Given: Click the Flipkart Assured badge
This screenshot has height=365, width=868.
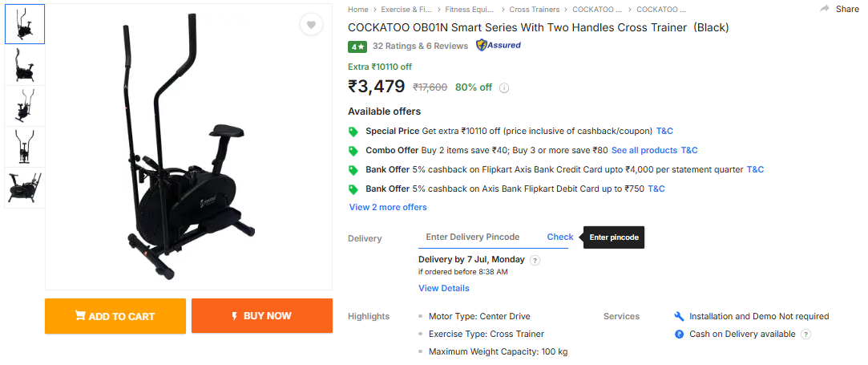Looking at the screenshot, I should pos(499,46).
